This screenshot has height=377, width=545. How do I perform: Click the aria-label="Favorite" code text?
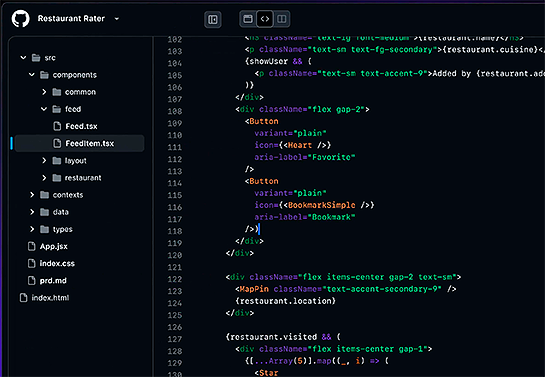point(304,157)
